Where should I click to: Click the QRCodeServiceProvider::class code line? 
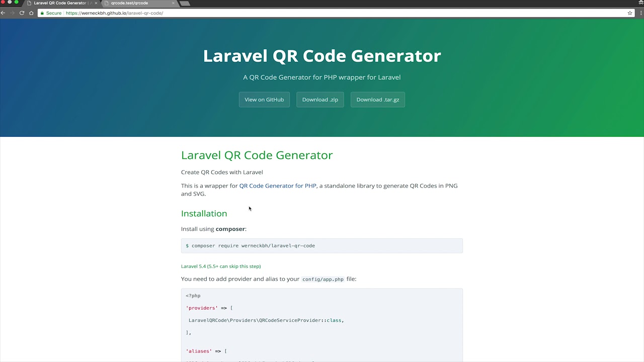pyautogui.click(x=266, y=320)
